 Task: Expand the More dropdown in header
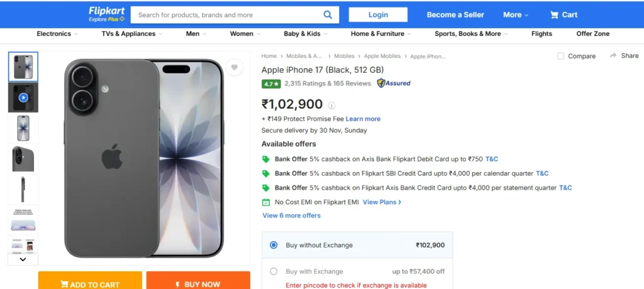pos(516,15)
